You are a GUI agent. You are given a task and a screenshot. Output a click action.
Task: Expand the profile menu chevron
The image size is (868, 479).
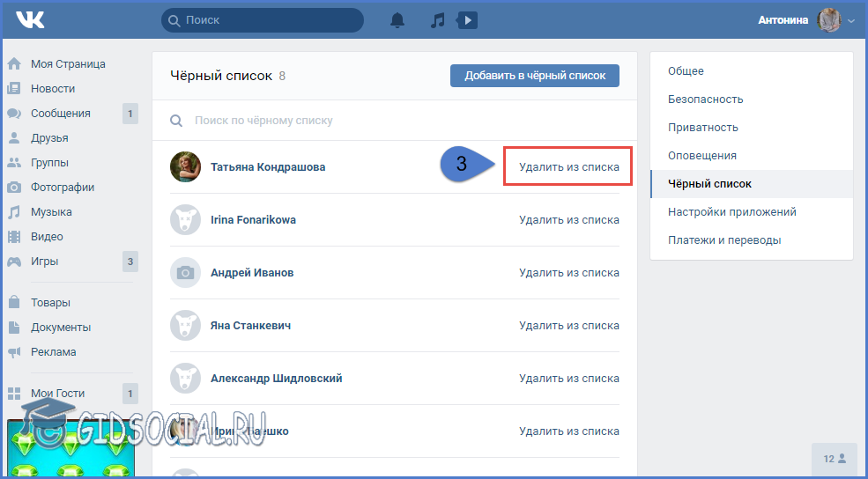[x=851, y=21]
